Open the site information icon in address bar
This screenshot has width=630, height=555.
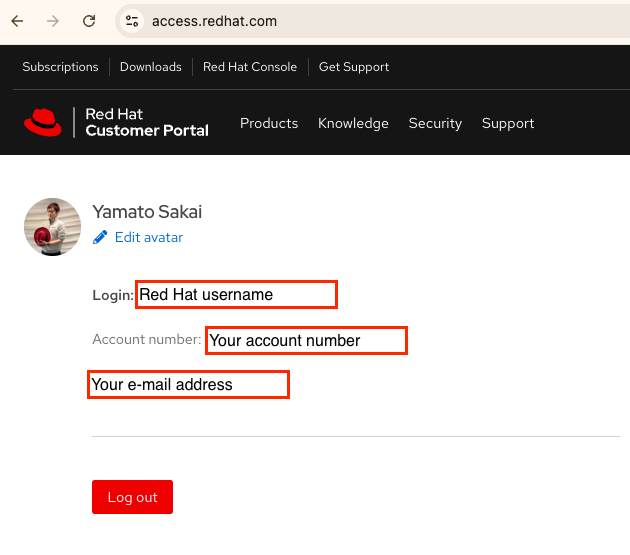(132, 21)
